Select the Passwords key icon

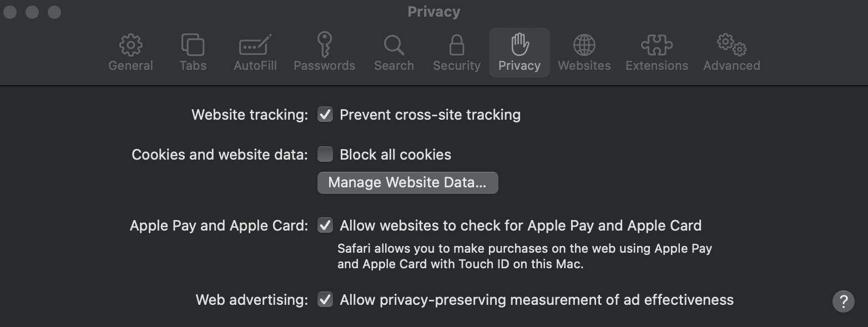(x=324, y=53)
